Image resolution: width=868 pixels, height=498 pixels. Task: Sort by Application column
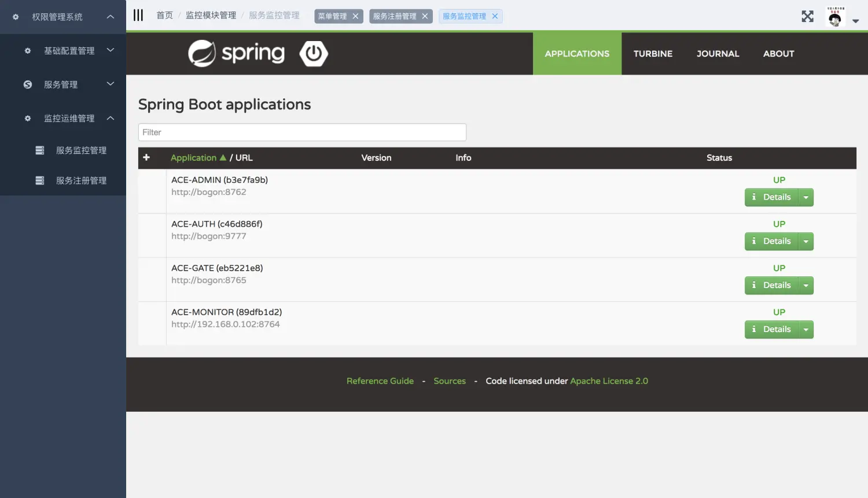pos(193,158)
